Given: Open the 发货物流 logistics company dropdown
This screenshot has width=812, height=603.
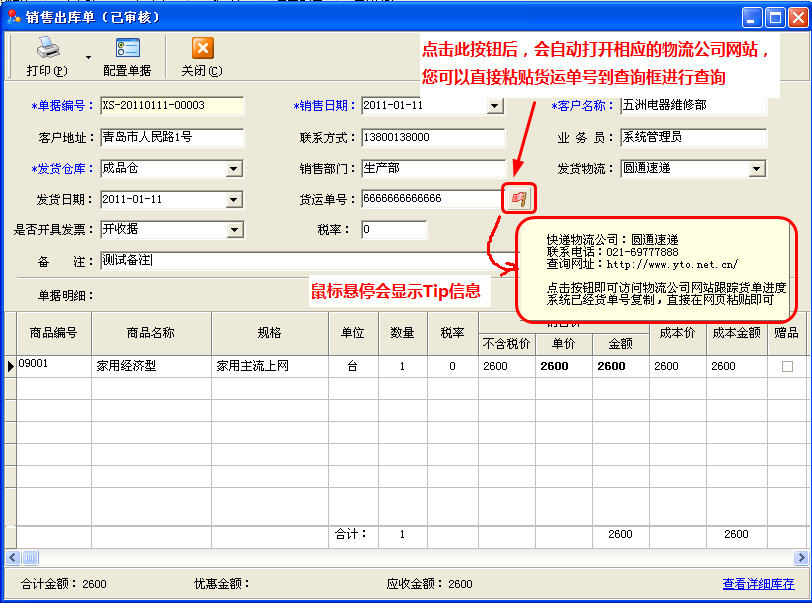Looking at the screenshot, I should pos(757,169).
